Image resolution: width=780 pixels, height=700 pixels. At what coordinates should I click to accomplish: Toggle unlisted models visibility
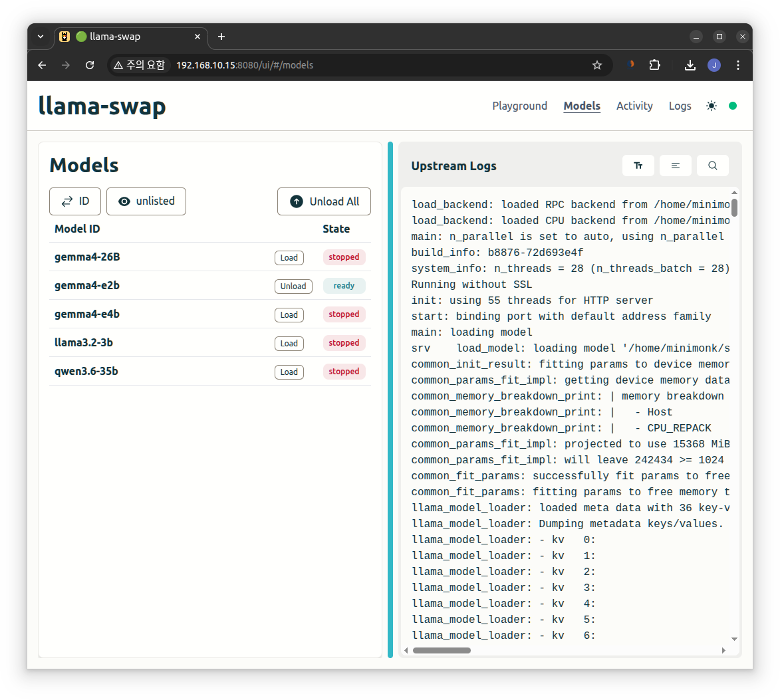[146, 201]
